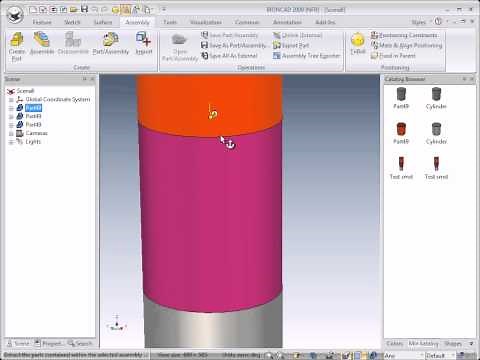Click Save All As External command
480x360 pixels.
230,56
